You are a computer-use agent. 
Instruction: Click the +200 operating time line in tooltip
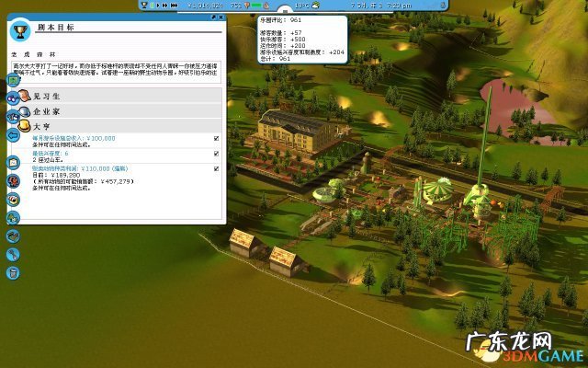point(283,46)
